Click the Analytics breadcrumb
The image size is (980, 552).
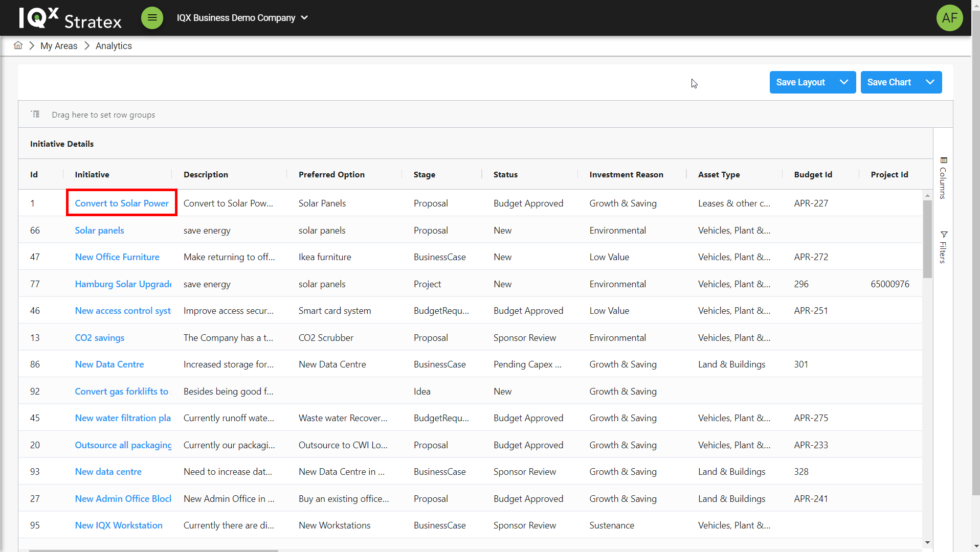coord(114,46)
